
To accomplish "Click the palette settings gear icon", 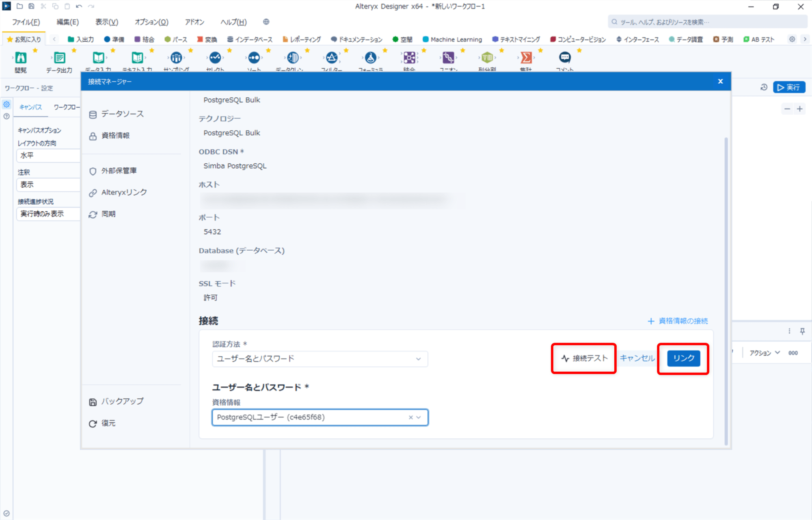I will coord(792,39).
